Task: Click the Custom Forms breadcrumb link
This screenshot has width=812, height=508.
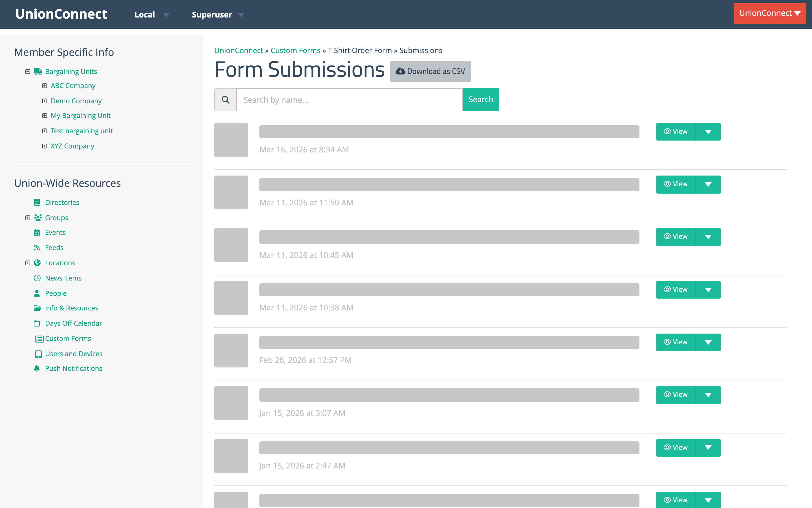Action: pos(295,51)
